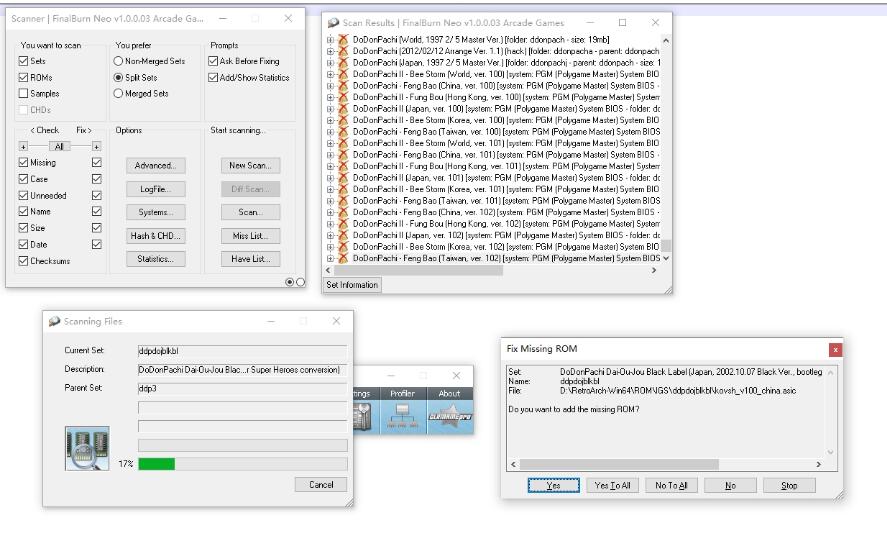
Task: Expand Feng Bao Taiwan ver. 101 node
Action: click(x=330, y=201)
